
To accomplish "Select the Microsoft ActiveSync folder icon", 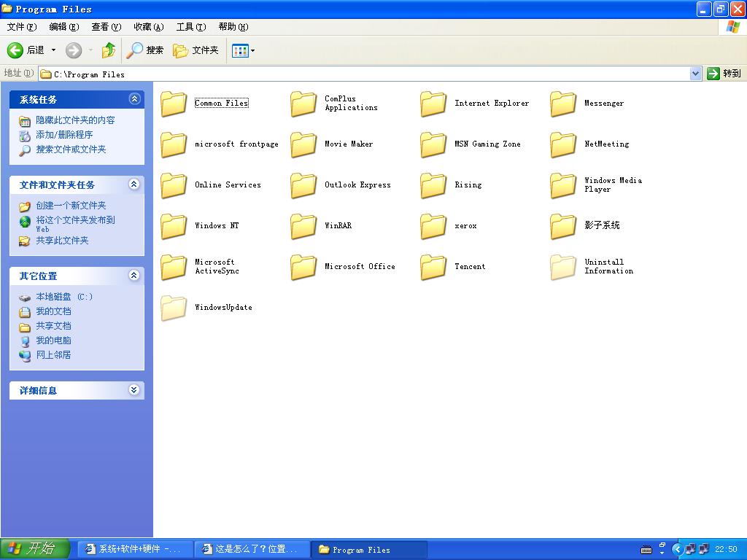I will click(174, 267).
